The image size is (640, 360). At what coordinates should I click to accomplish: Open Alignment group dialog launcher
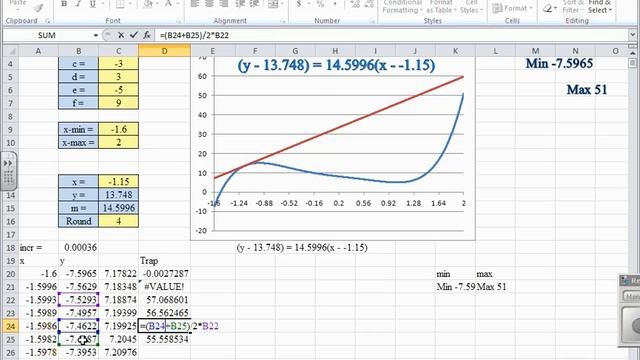click(282, 21)
